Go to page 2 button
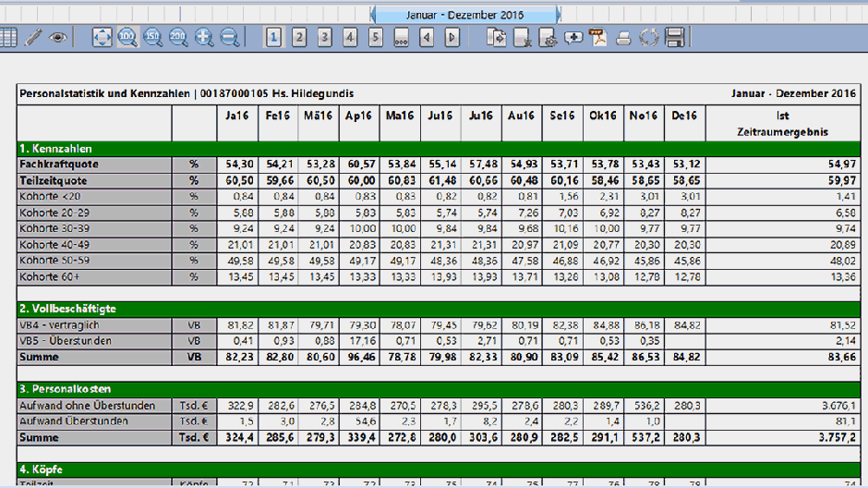 tap(299, 38)
